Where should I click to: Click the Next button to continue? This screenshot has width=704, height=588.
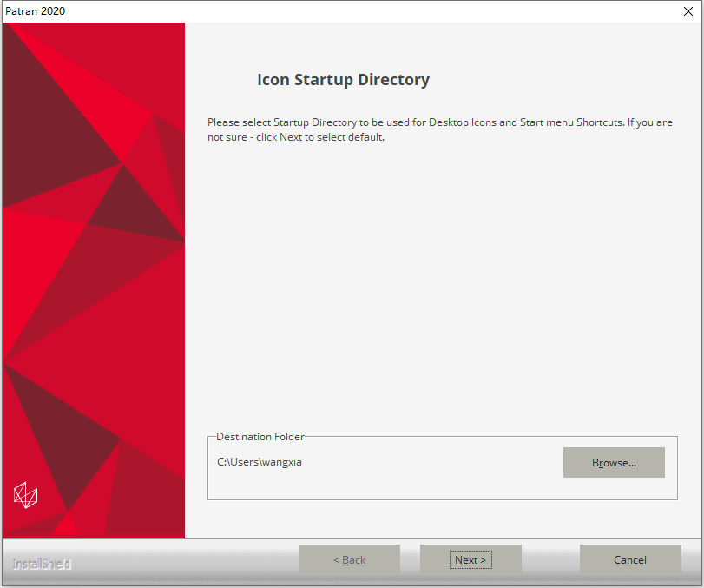470,559
